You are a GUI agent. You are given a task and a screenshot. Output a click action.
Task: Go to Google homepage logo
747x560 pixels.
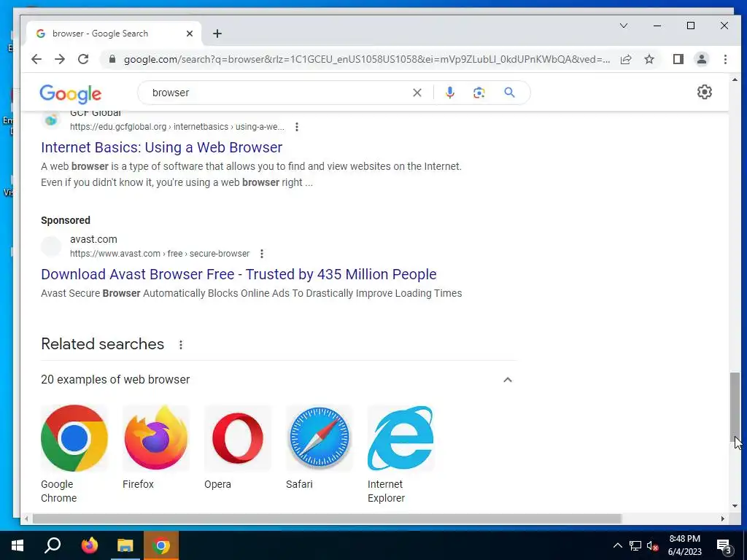(71, 94)
